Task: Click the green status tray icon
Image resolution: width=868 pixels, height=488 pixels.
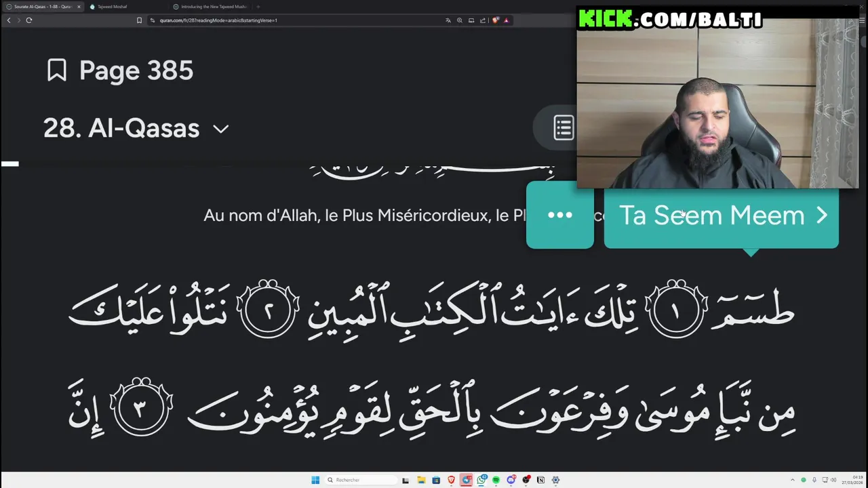Action: [x=804, y=480]
